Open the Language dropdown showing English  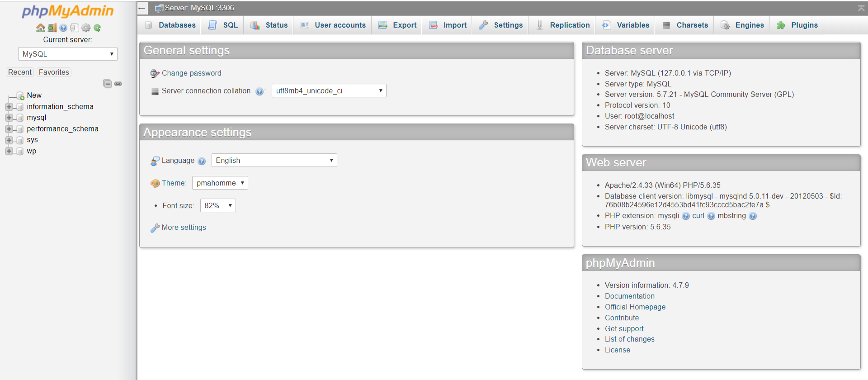(x=274, y=161)
